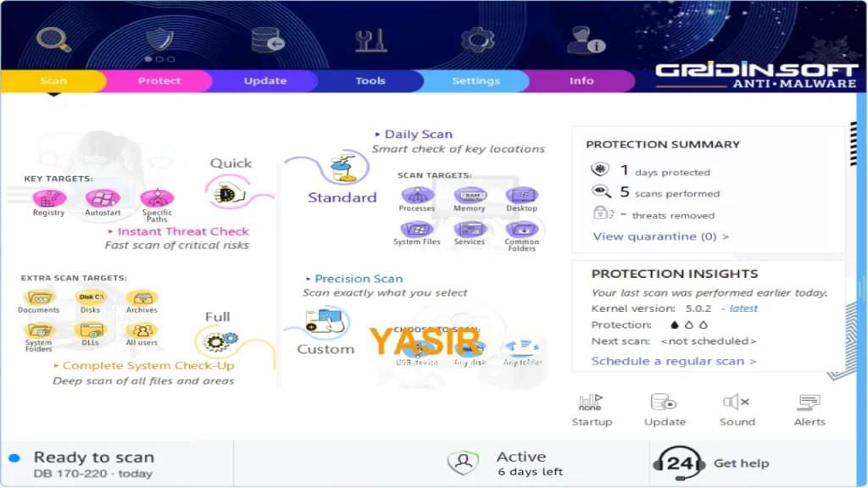
Task: Launch the Full scan gear icon
Action: (x=220, y=341)
